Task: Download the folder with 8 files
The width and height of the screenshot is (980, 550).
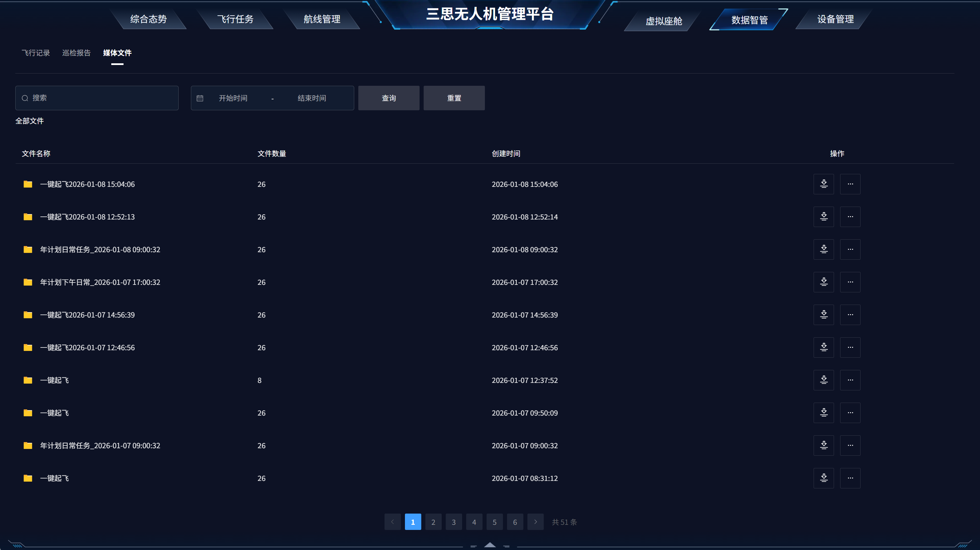Action: tap(823, 380)
